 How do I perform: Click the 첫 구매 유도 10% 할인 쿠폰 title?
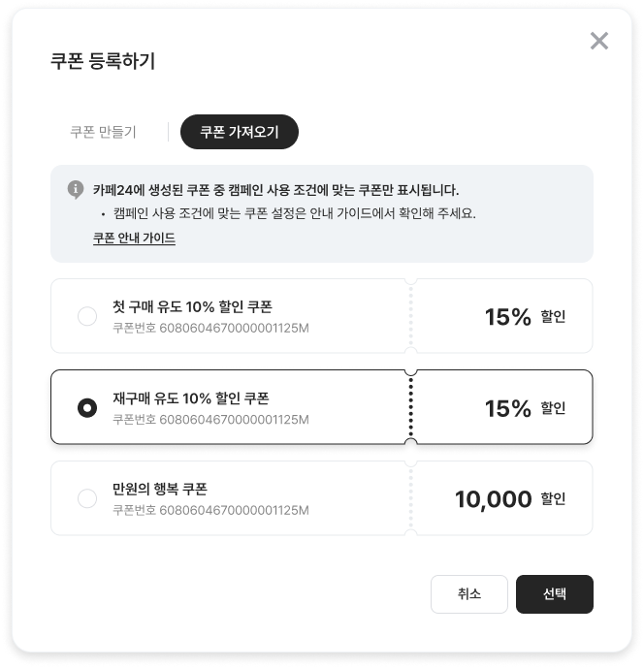pyautogui.click(x=192, y=307)
